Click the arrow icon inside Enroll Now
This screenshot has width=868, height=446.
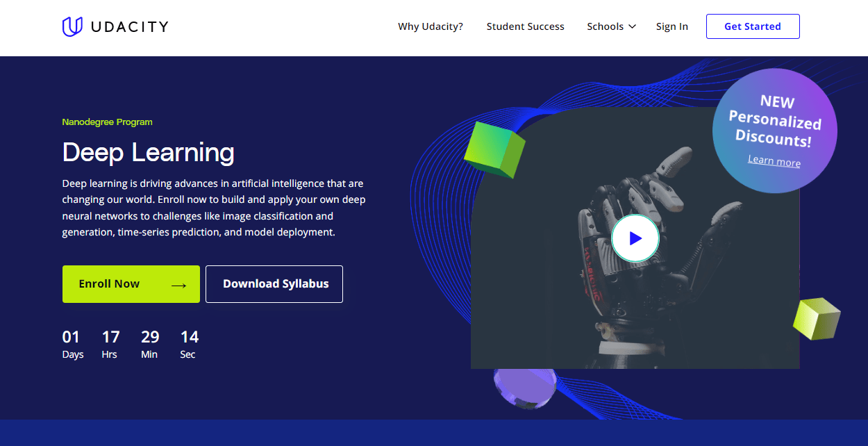tap(178, 284)
